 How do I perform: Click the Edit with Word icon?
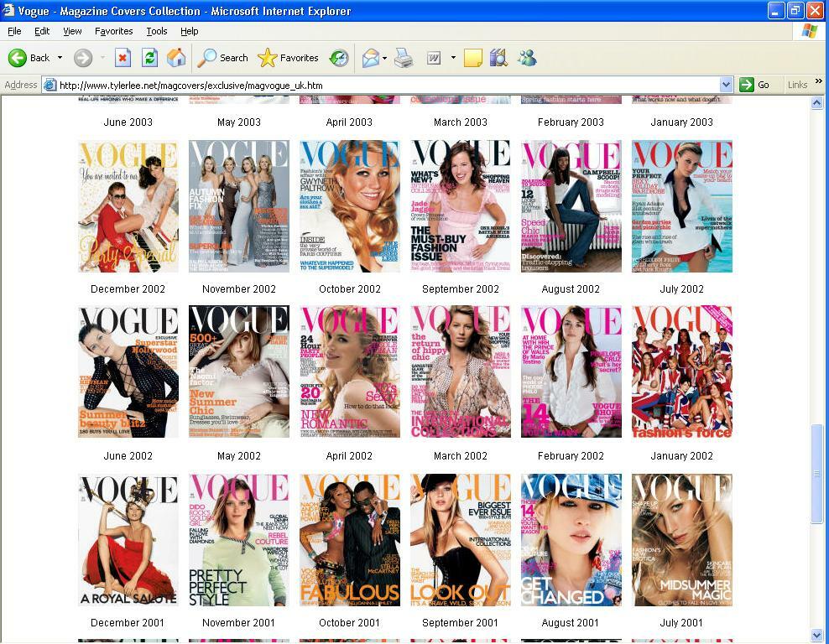point(434,58)
